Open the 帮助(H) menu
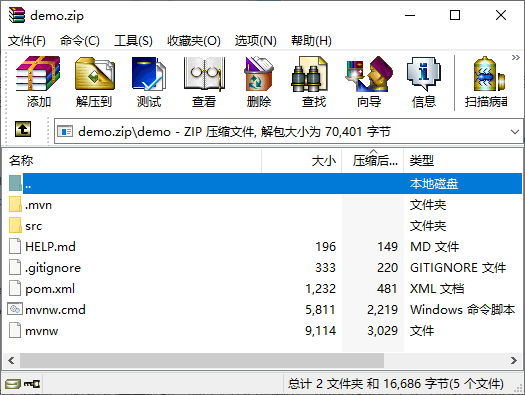The width and height of the screenshot is (525, 395). coord(311,41)
